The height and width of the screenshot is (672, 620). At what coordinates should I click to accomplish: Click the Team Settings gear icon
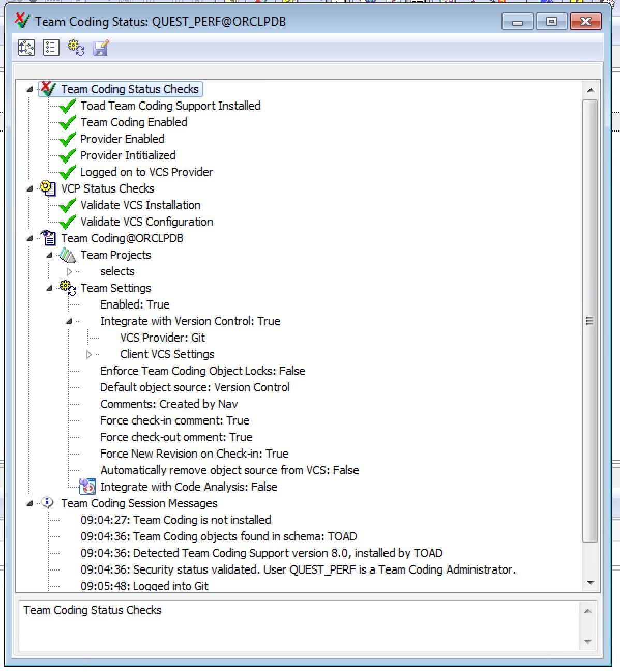coord(68,288)
